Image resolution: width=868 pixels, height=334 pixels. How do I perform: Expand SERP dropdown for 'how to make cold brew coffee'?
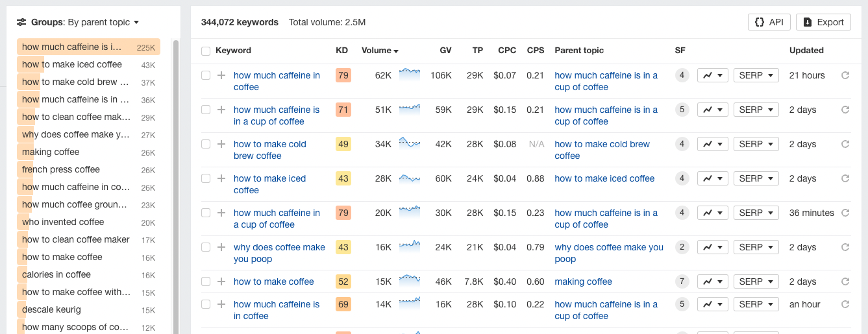756,144
